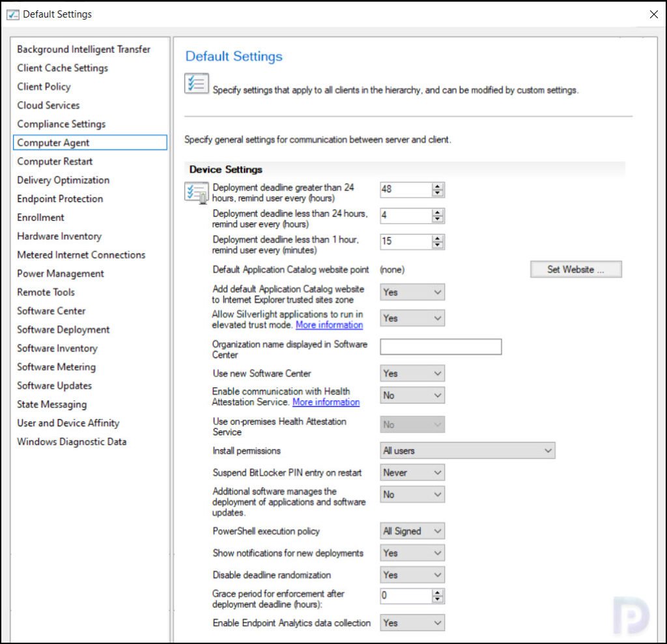Open Background Intelligent Transfer settings
The height and width of the screenshot is (644, 667).
[84, 50]
